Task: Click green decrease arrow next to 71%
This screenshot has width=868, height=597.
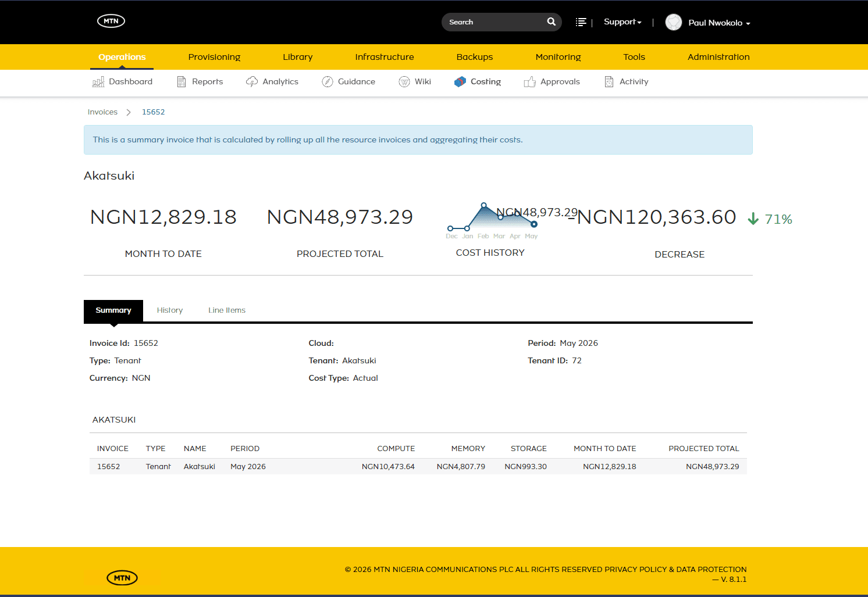Action: click(753, 219)
